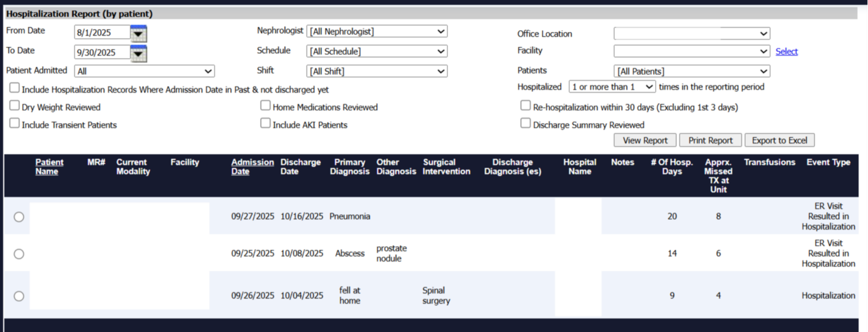The width and height of the screenshot is (868, 332).
Task: Follow the Select link beside Facility
Action: tap(786, 51)
